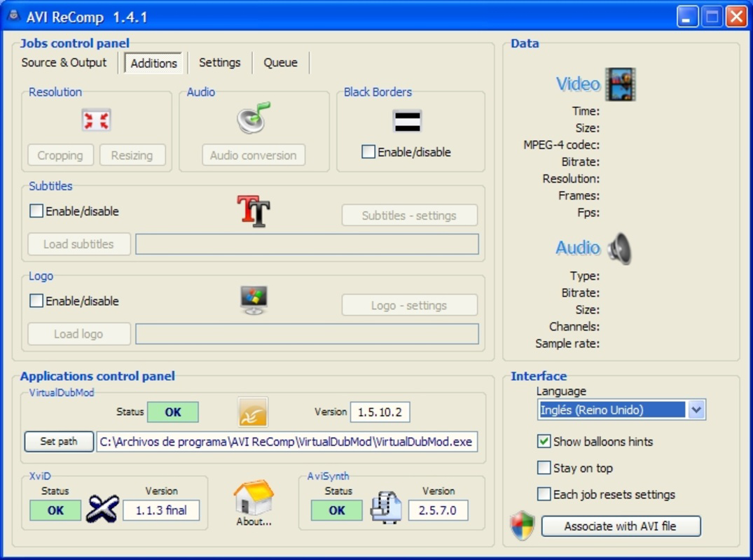This screenshot has height=560, width=753.
Task: Click the Audio heading in Data panel
Action: click(x=578, y=248)
